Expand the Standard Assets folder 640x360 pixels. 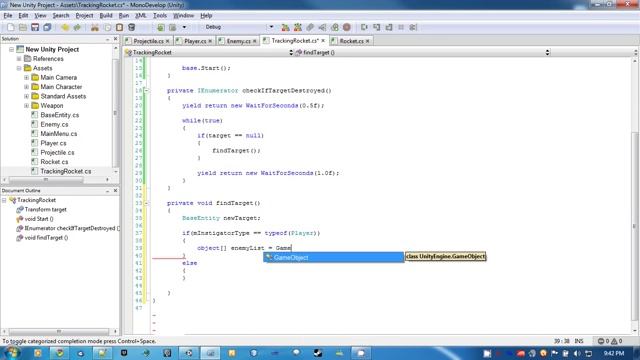click(x=27, y=96)
